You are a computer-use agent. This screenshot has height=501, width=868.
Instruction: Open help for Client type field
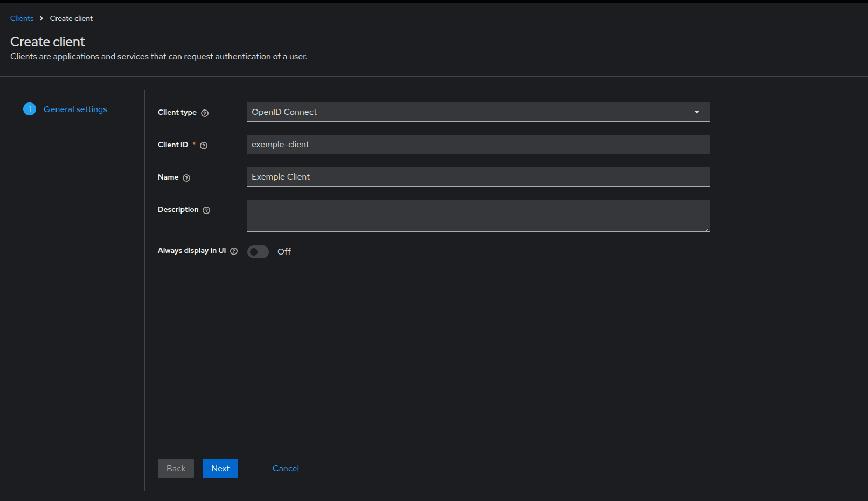coord(205,113)
